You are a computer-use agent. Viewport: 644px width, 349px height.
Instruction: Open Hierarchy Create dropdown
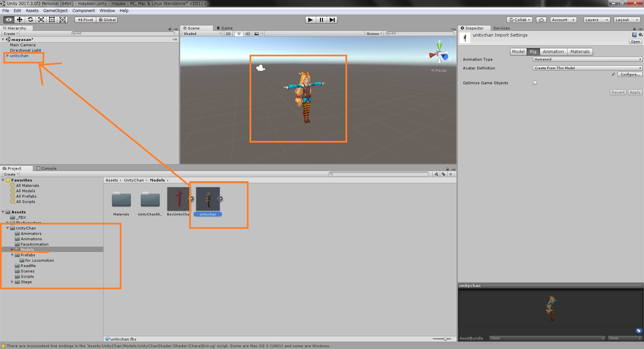coord(11,34)
